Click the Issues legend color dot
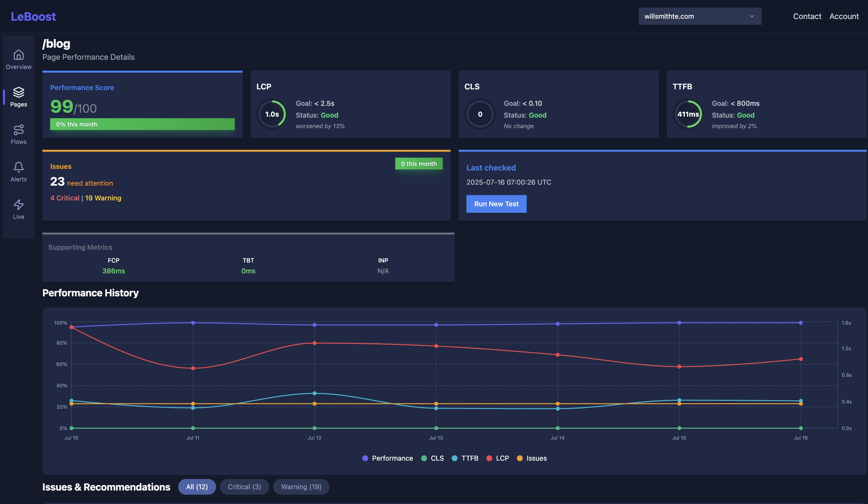 [520, 458]
